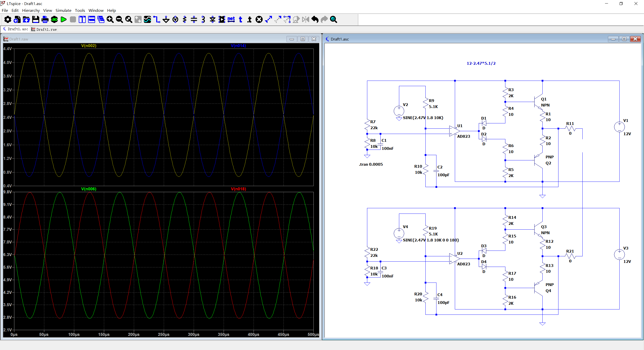The image size is (644, 350).
Task: Switch to the Draft1.raw tab
Action: 44,29
